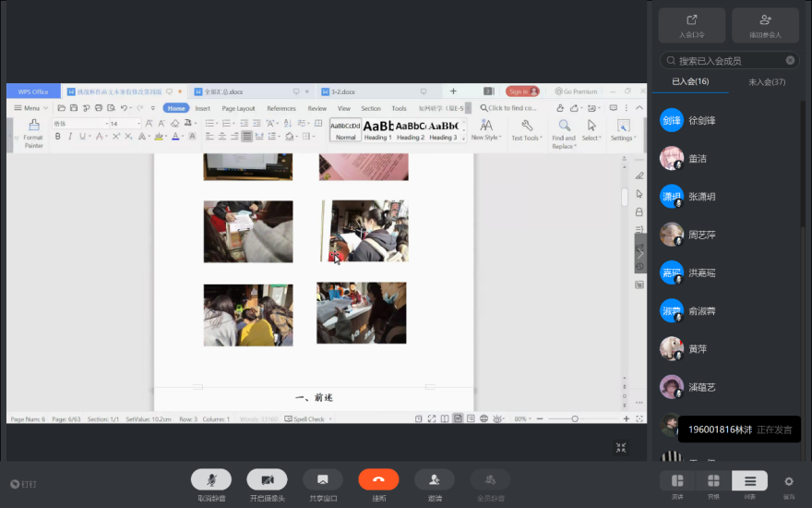The width and height of the screenshot is (812, 508).
Task: Open the Page Layout ribbon tab
Action: 238,108
